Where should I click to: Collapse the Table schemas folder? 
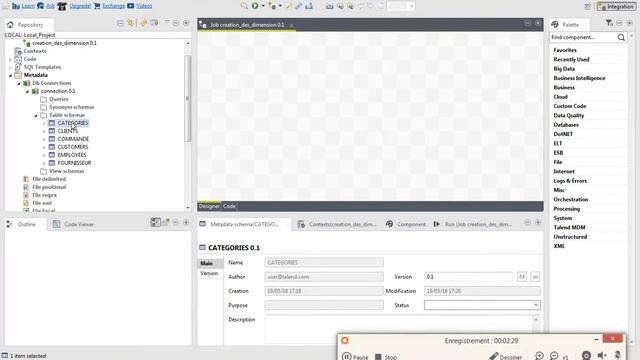pyautogui.click(x=36, y=116)
